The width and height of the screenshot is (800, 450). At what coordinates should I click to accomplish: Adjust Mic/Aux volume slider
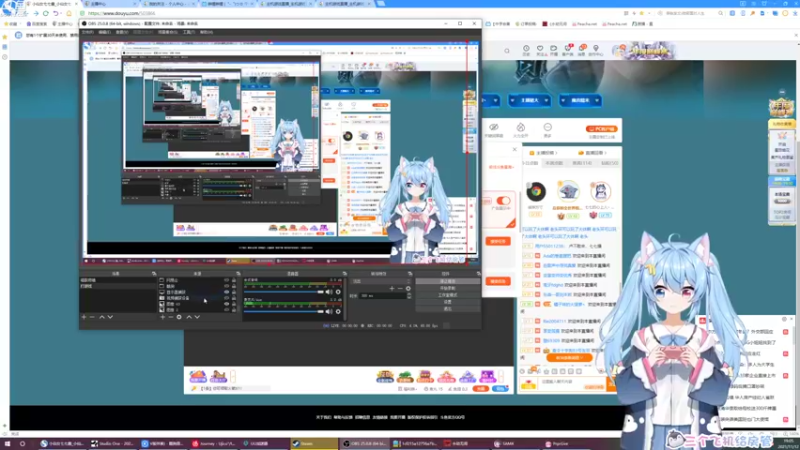point(284,311)
